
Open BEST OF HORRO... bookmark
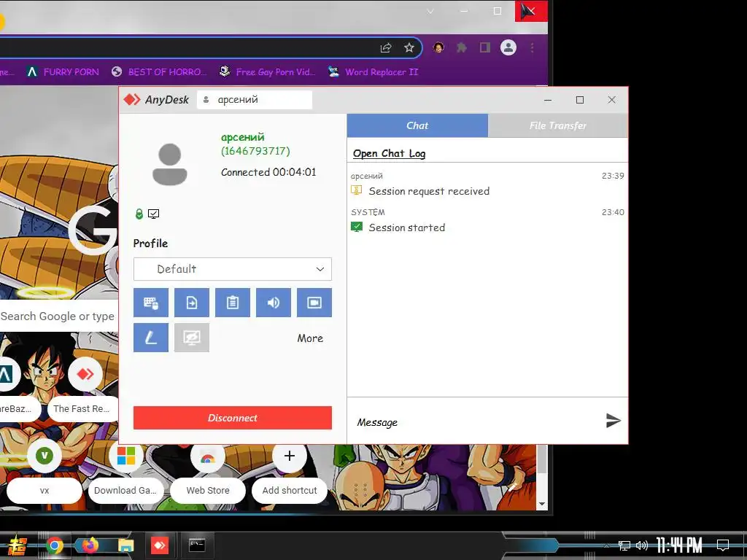pyautogui.click(x=159, y=72)
